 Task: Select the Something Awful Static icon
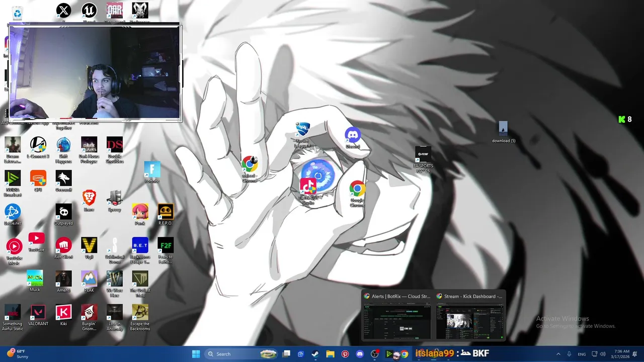click(x=13, y=318)
